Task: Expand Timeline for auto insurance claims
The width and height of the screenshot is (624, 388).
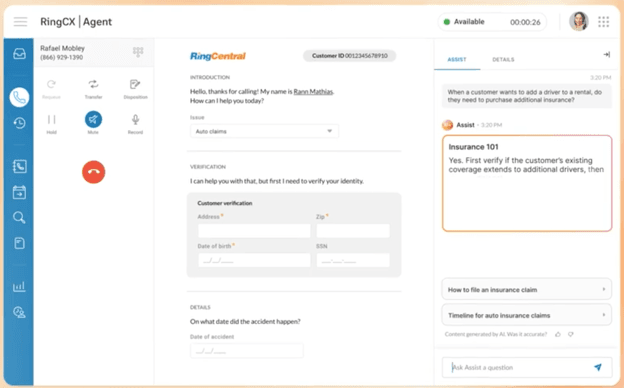Action: 526,315
